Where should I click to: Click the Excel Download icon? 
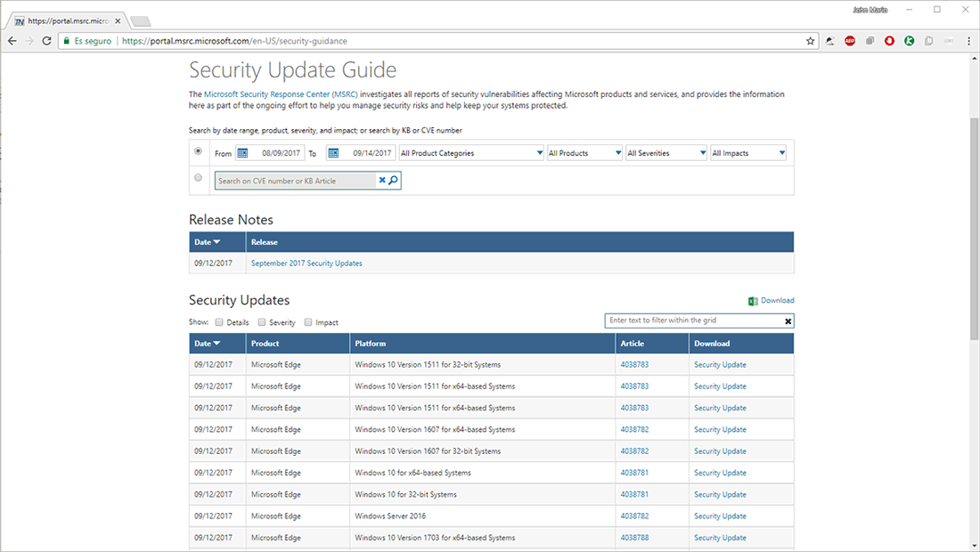[x=753, y=301]
